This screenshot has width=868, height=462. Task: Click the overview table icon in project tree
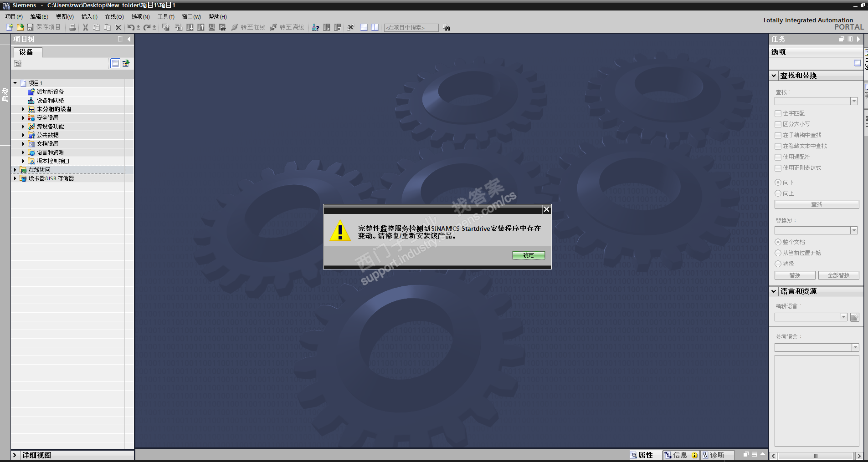(x=115, y=63)
